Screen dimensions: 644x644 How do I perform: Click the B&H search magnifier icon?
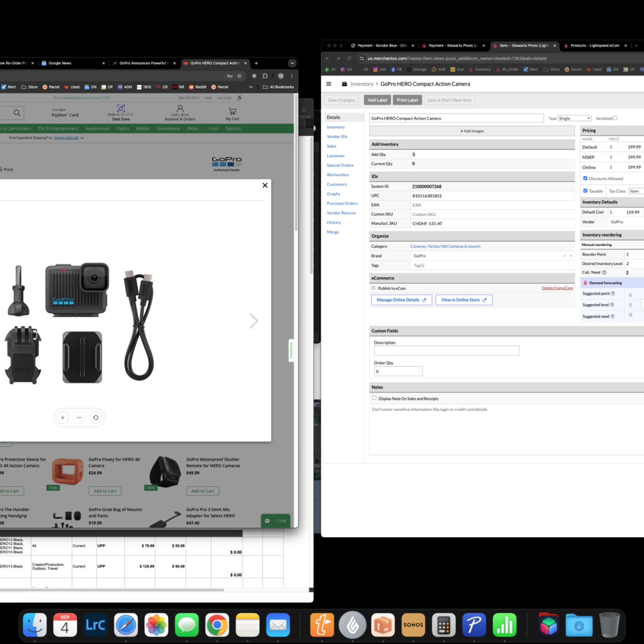17,113
